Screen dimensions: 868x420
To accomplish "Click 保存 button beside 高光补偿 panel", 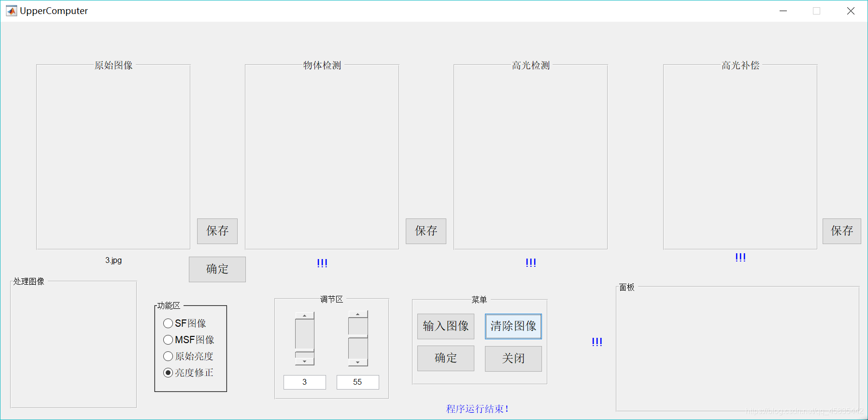I will coord(842,231).
